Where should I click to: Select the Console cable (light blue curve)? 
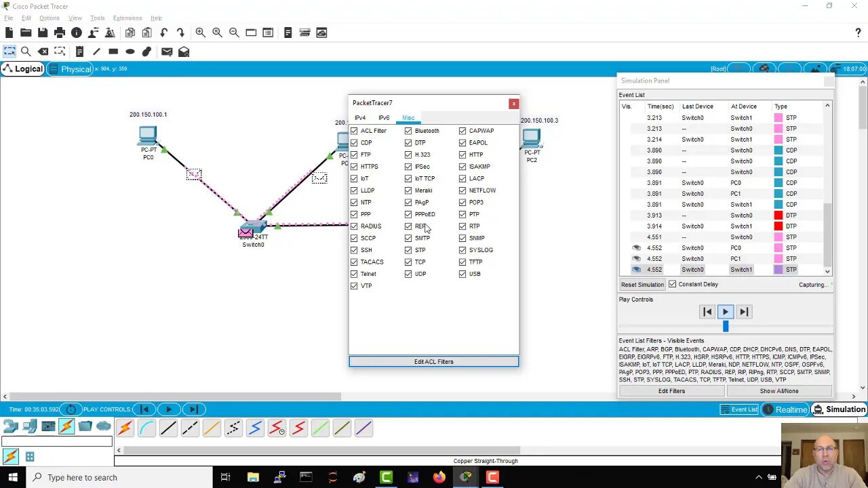coord(146,428)
